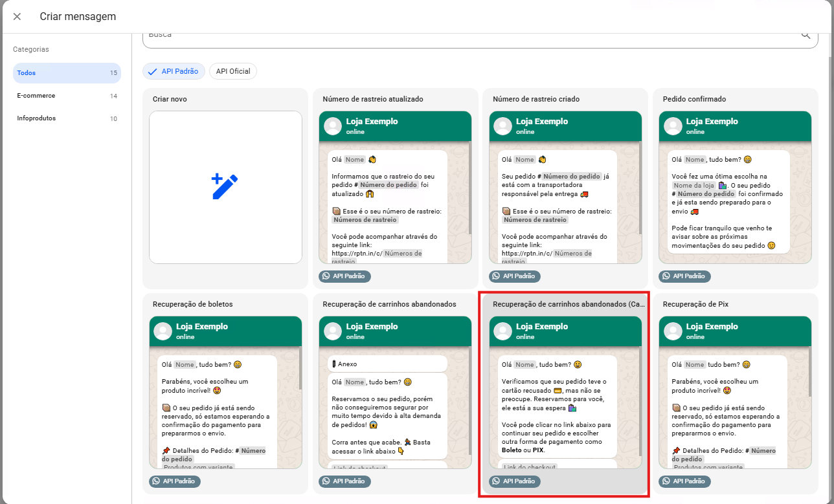Click WhatsApp API Padrão badge under Recuperação de boletos
The height and width of the screenshot is (504, 834).
175,481
